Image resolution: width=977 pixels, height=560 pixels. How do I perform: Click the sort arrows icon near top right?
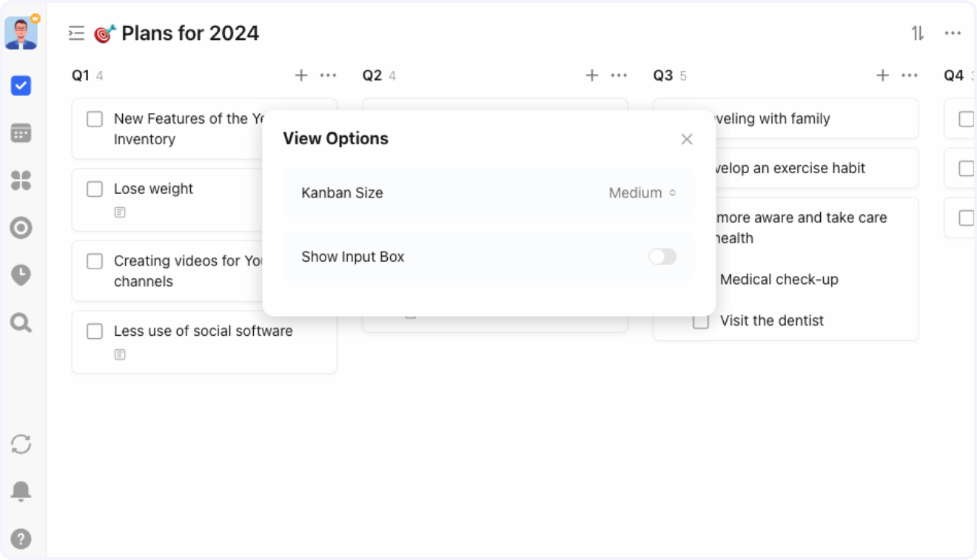[x=918, y=33]
